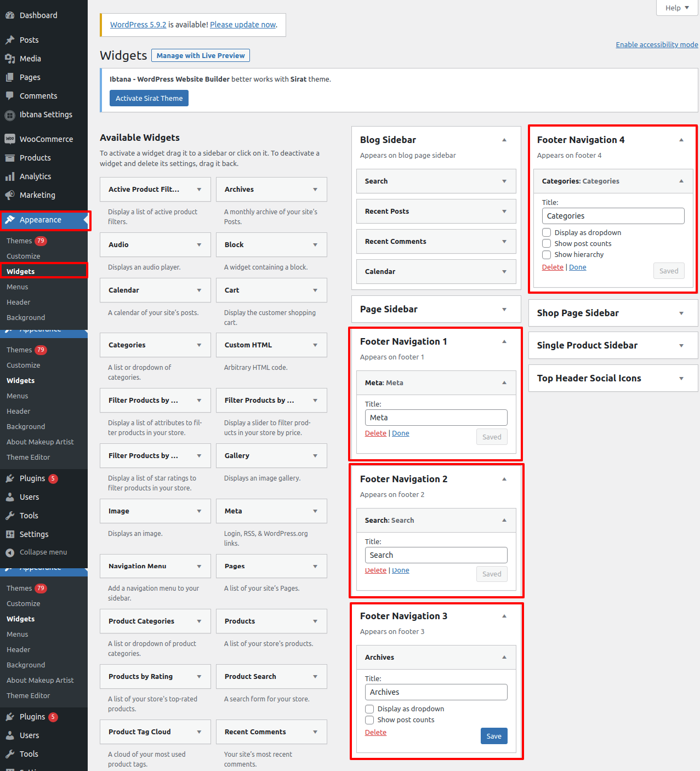Open Ibtana Settings in the admin menu
This screenshot has width=700, height=771.
45,115
